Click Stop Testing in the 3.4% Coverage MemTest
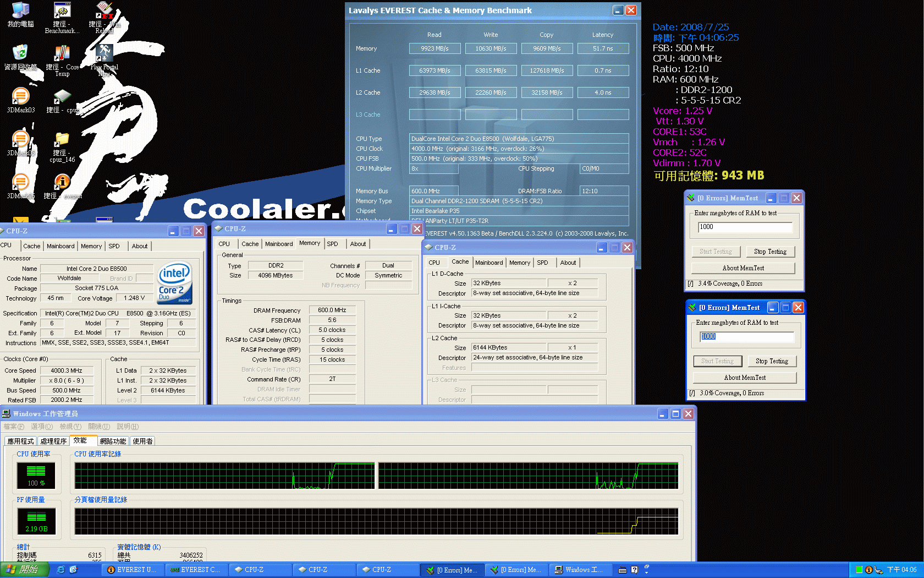 click(770, 252)
